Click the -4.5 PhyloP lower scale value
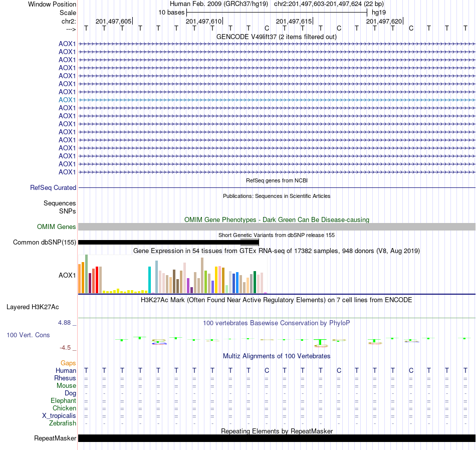476x450 pixels. coord(65,348)
